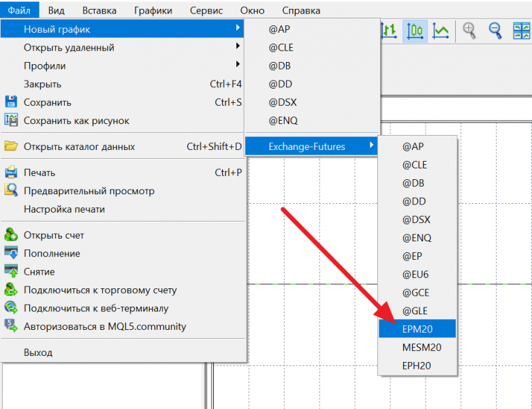Open the Файл menu
This screenshot has width=532, height=409.
coord(19,10)
